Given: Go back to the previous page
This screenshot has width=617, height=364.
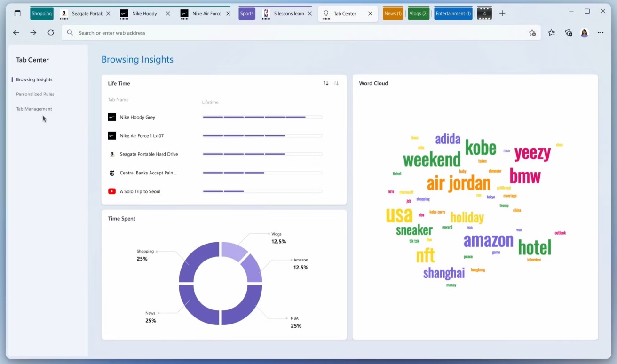Looking at the screenshot, I should tap(16, 33).
